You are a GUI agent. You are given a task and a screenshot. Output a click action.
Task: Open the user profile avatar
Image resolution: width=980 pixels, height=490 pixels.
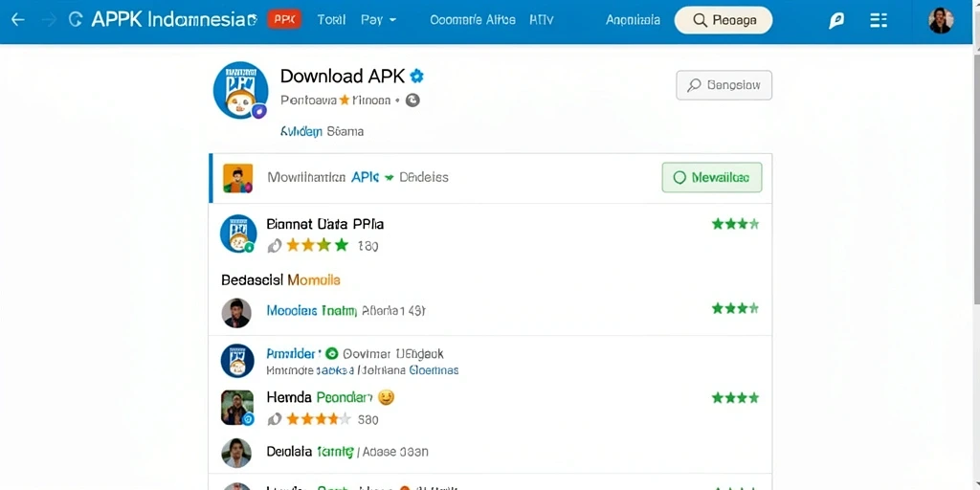coord(941,20)
